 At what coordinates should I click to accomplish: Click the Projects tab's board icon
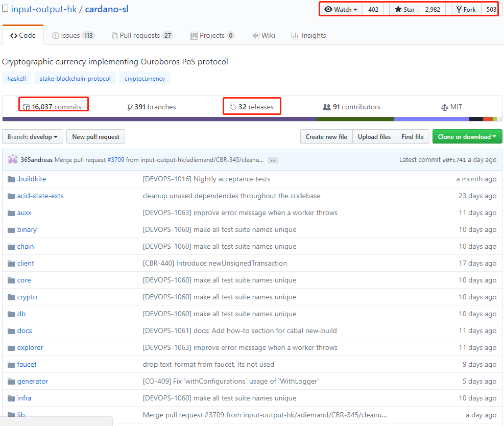[194, 36]
